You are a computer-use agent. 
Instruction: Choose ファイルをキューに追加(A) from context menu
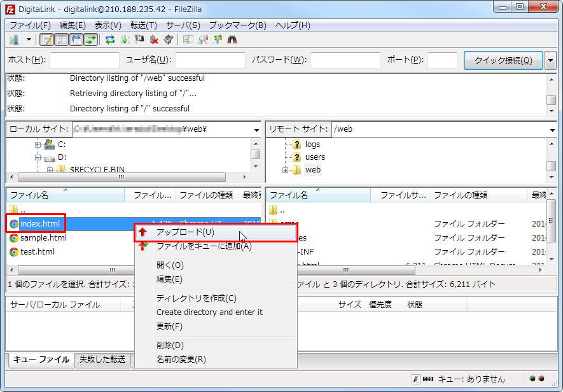tap(216, 246)
